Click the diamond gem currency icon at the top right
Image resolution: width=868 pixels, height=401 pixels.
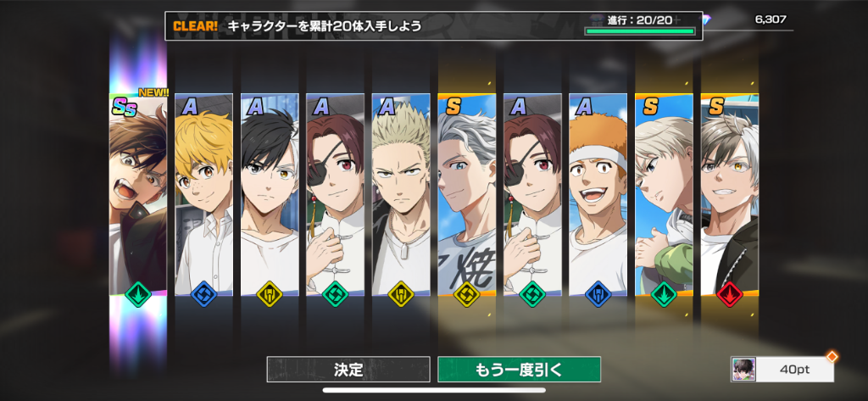pos(705,20)
